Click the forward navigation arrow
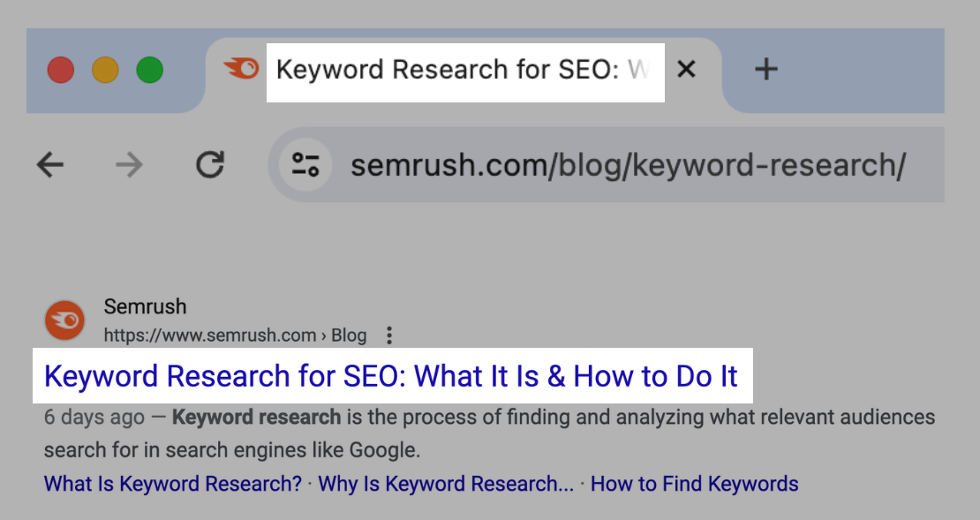 tap(130, 164)
